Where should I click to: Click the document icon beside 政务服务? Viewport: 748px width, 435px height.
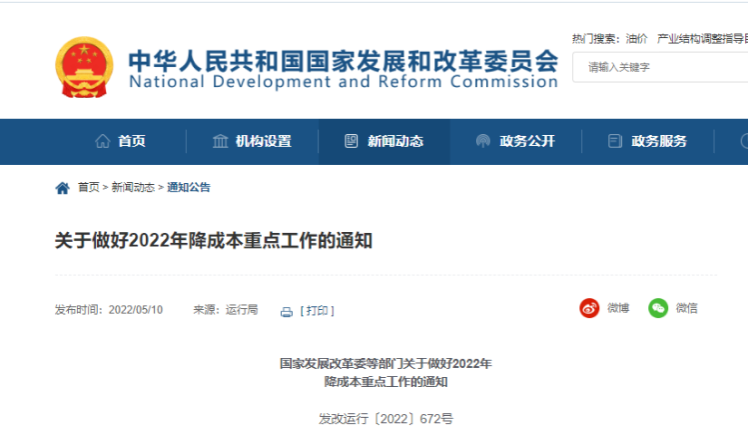pyautogui.click(x=615, y=141)
